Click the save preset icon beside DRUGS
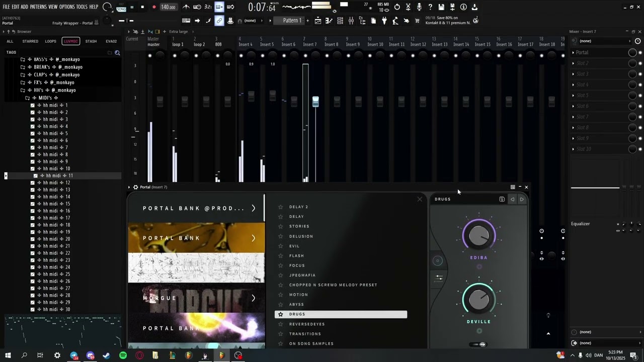Screen dimensions: 644x362 pos(502,199)
